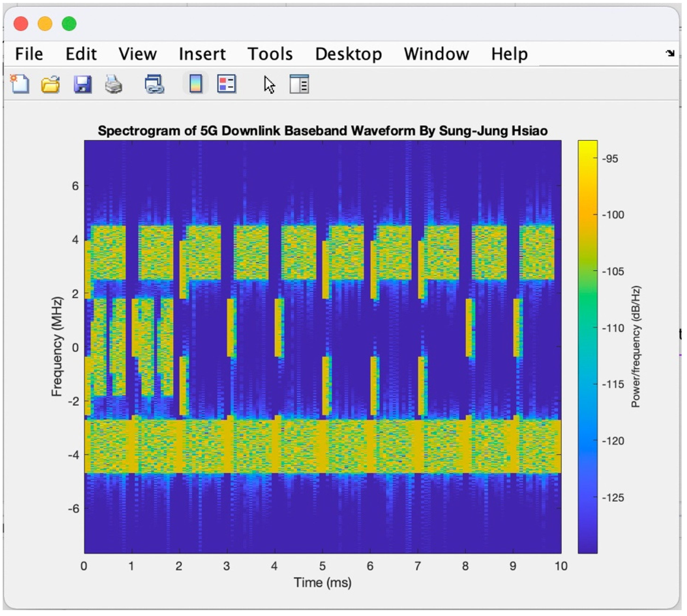Click the Link Plot toolbar icon
Image resolution: width=687 pixels, height=616 pixels.
coord(154,84)
